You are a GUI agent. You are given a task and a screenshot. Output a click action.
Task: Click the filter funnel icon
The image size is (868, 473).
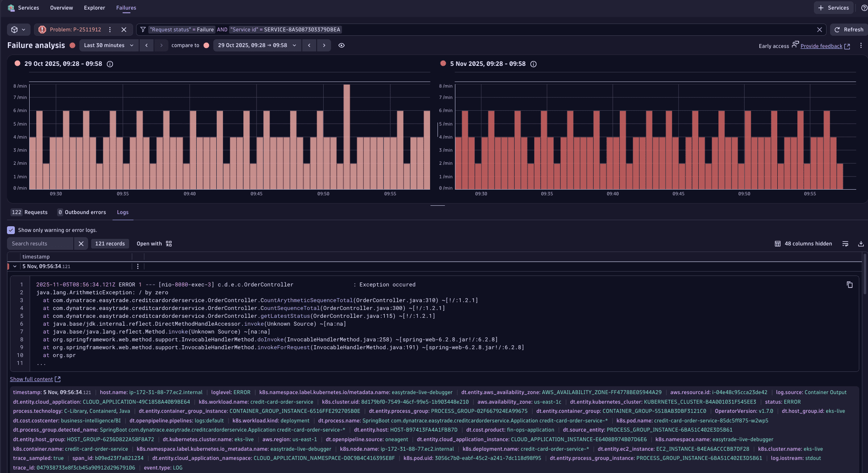click(x=143, y=30)
